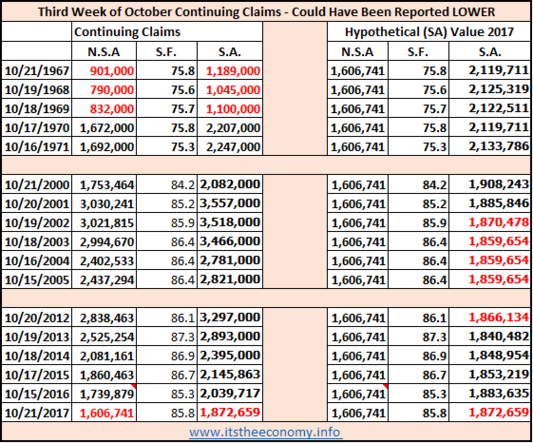This screenshot has width=533, height=443.
Task: Click the 2,145,863 S.A. cell for 2015
Action: pyautogui.click(x=230, y=375)
